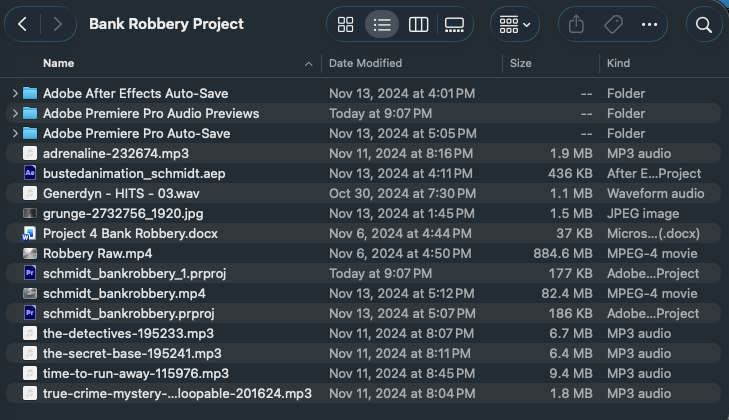Image resolution: width=729 pixels, height=420 pixels.
Task: Expand Adobe Premiere Pro Audio Previews folder
Action: [x=15, y=113]
